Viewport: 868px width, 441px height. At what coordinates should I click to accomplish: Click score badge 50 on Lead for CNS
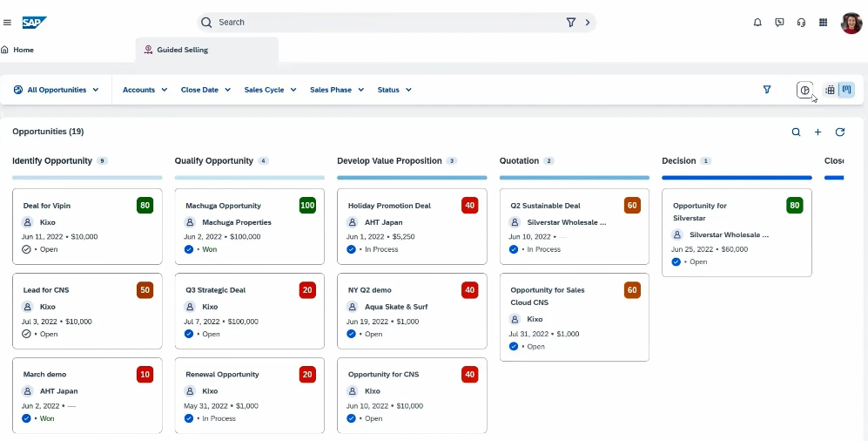(145, 289)
